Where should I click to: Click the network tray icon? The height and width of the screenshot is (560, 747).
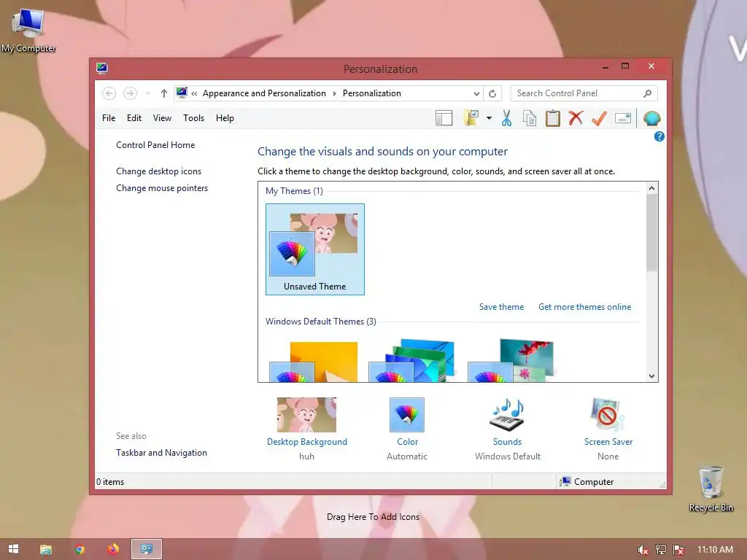(660, 550)
